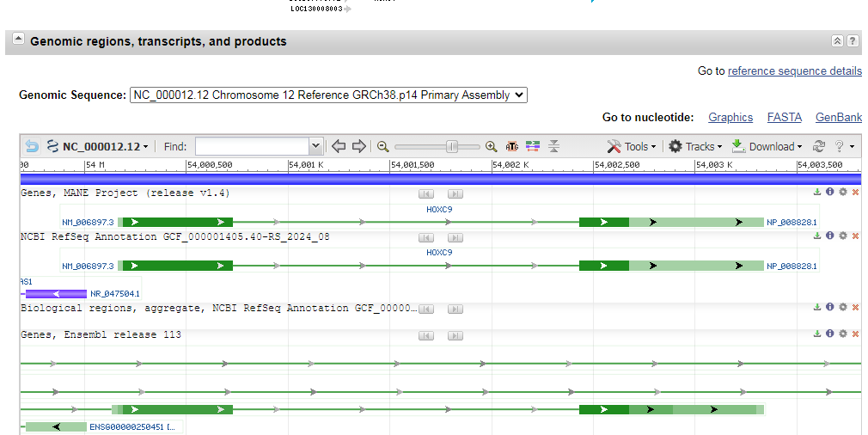Image resolution: width=868 pixels, height=435 pixels.
Task: Click the blue sequence overview bar
Action: click(441, 179)
